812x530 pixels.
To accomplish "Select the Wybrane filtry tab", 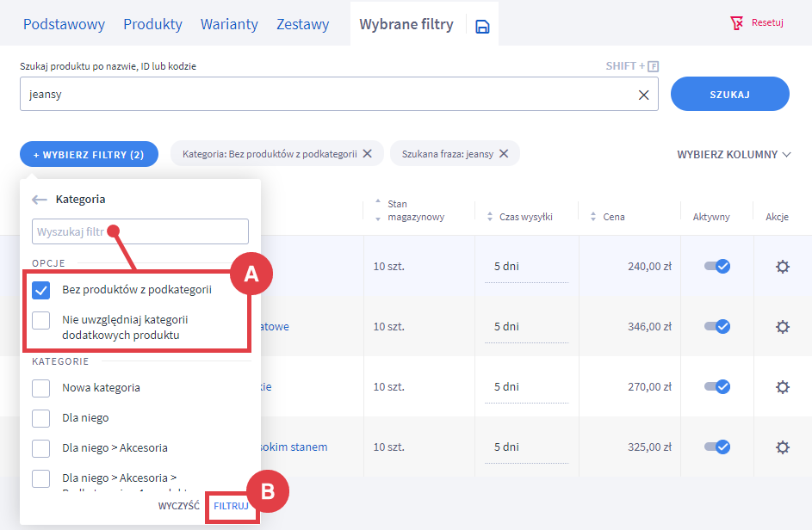I will coord(406,24).
